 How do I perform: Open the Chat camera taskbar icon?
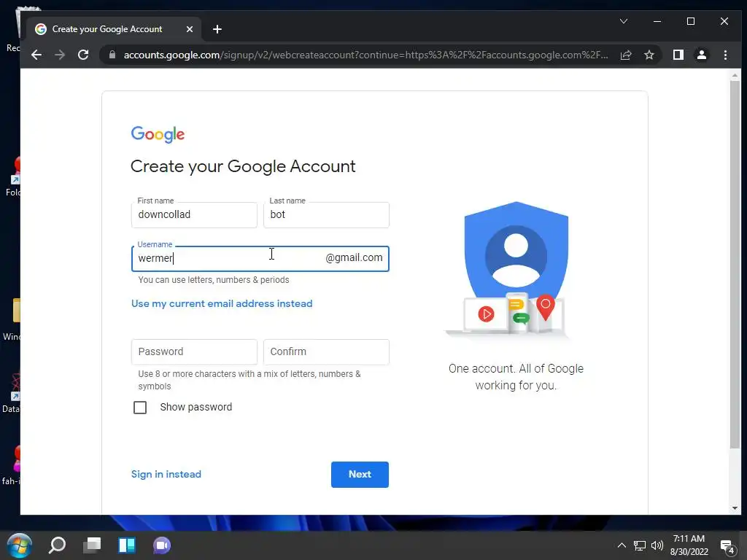162,545
